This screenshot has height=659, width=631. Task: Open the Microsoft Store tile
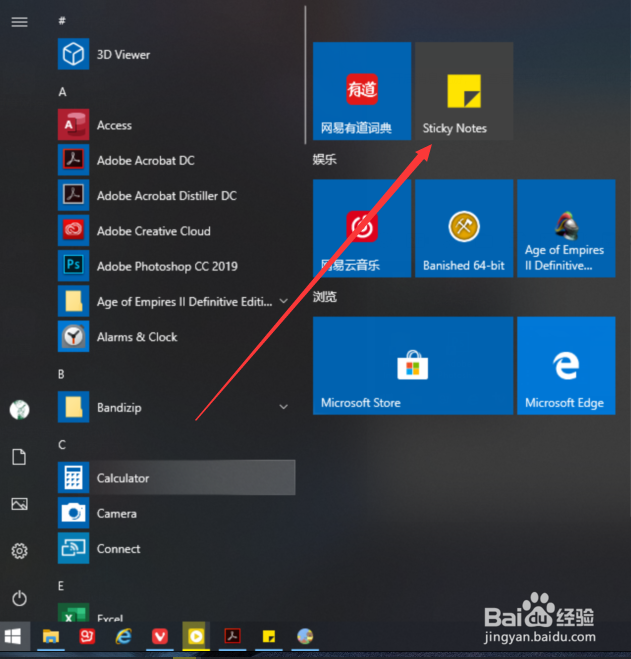(x=413, y=366)
